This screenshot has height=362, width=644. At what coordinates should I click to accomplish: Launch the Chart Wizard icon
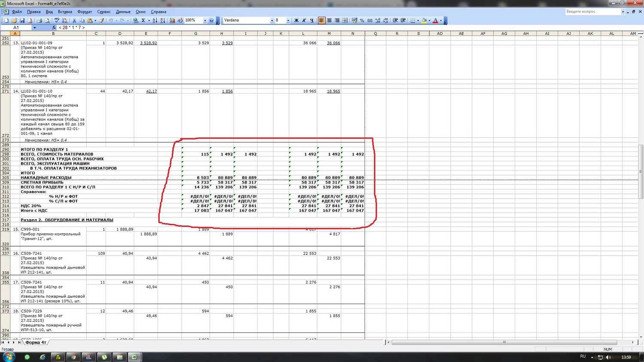[172, 20]
